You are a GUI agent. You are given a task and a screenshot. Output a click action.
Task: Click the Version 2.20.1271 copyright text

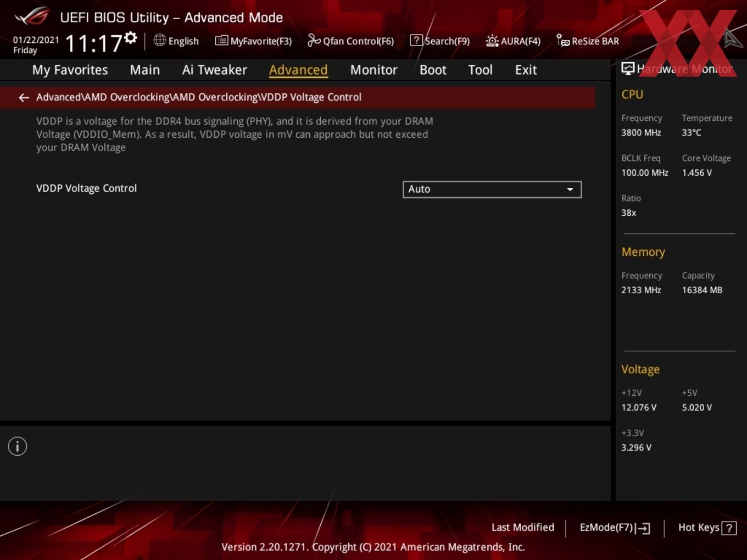(373, 547)
